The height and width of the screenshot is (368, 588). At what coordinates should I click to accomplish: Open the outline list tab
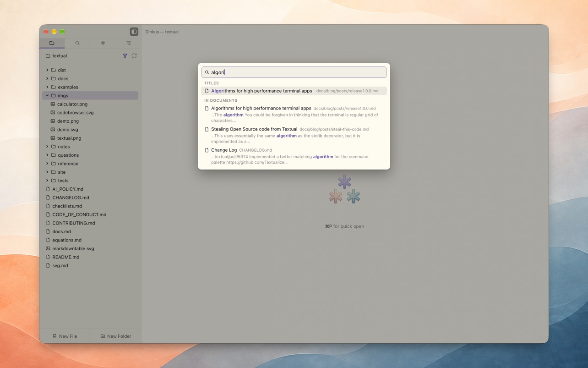(129, 43)
